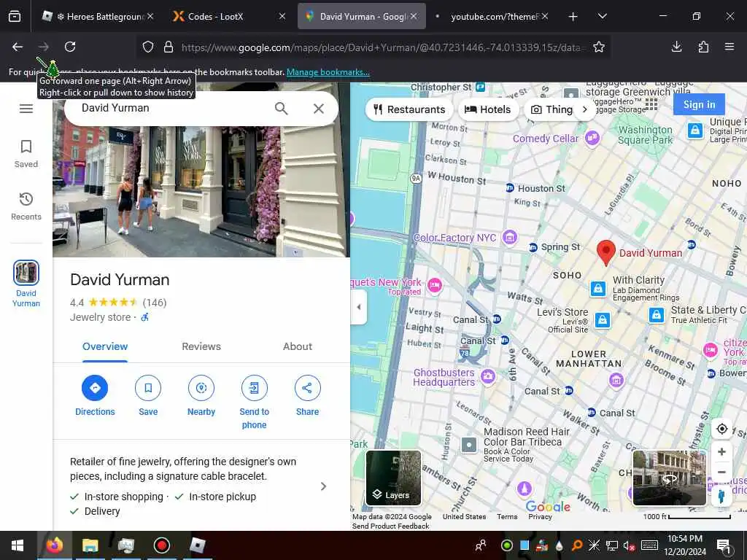The height and width of the screenshot is (560, 747).
Task: Click the Sign in button
Action: [699, 104]
